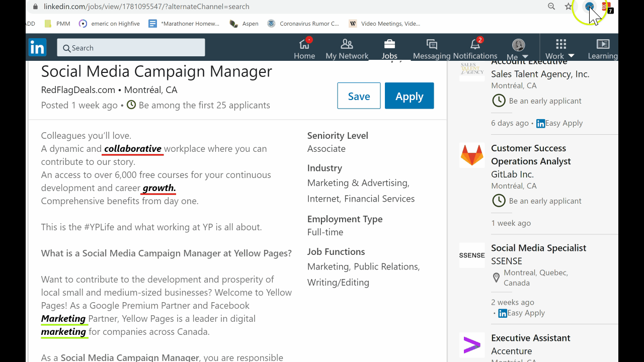Click the Full-time employment value
644x362 pixels.
click(325, 232)
